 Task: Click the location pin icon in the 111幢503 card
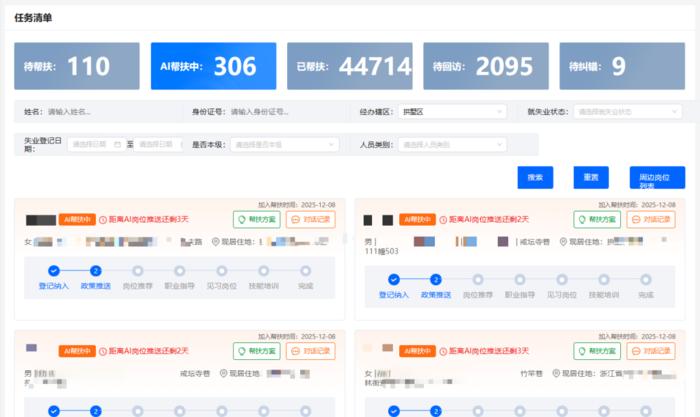(x=563, y=242)
